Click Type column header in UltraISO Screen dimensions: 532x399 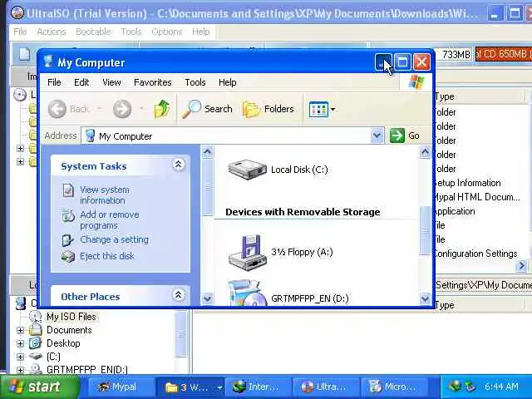479,96
